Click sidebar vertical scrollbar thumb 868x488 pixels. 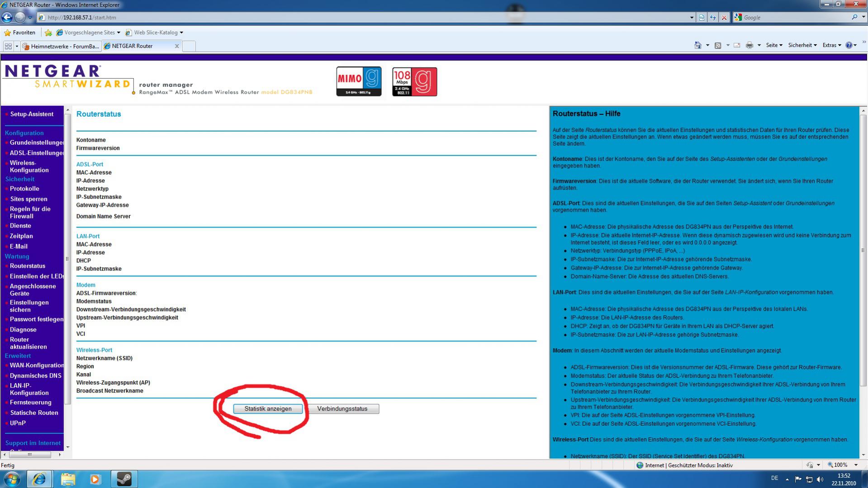point(68,259)
